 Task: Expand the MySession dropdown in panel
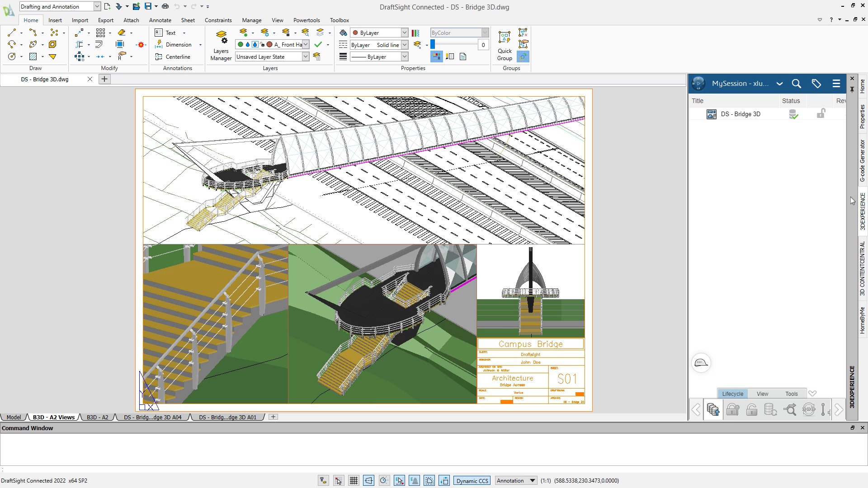point(780,84)
